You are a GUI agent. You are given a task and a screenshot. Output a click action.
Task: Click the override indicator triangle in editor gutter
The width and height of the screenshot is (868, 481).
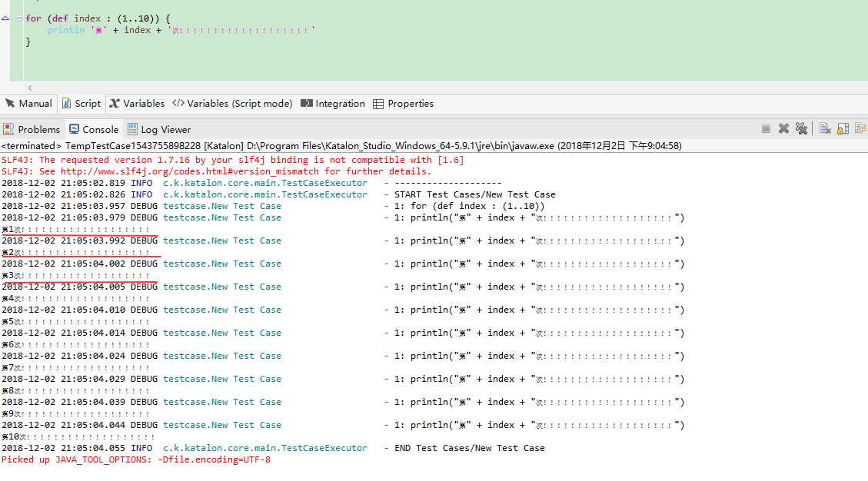click(5, 18)
